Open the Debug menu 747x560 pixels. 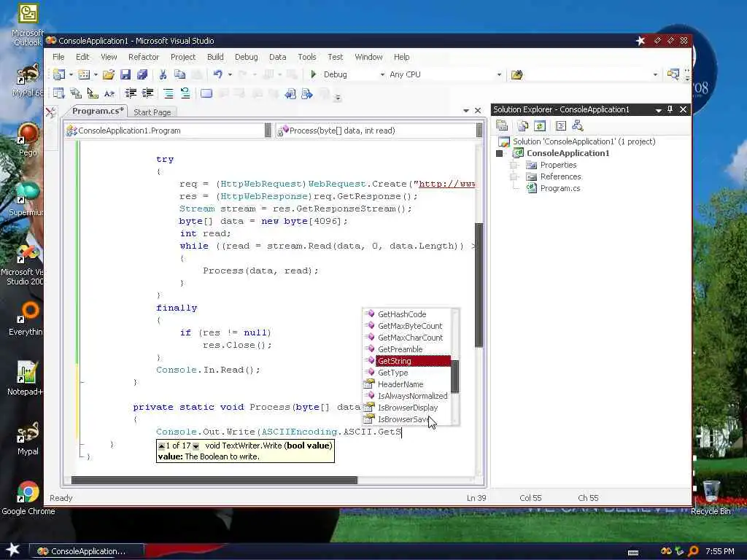point(246,57)
